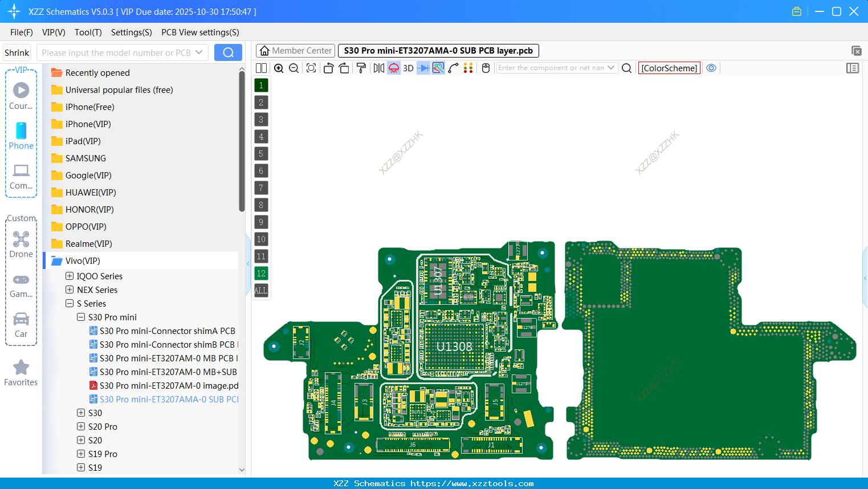Click the layer list panel icon
The image size is (868, 489).
click(853, 68)
